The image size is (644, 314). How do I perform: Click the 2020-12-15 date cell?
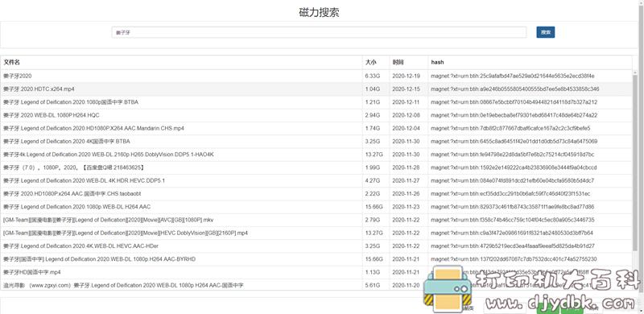tap(406, 89)
